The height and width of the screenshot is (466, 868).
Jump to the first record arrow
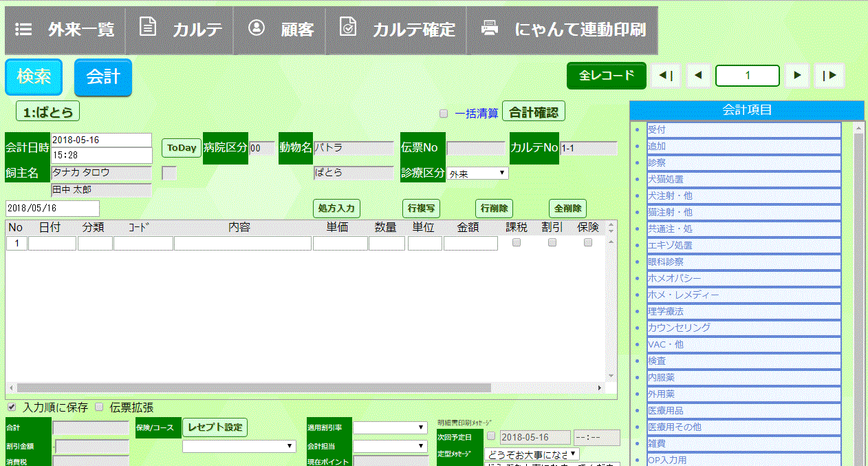(666, 76)
